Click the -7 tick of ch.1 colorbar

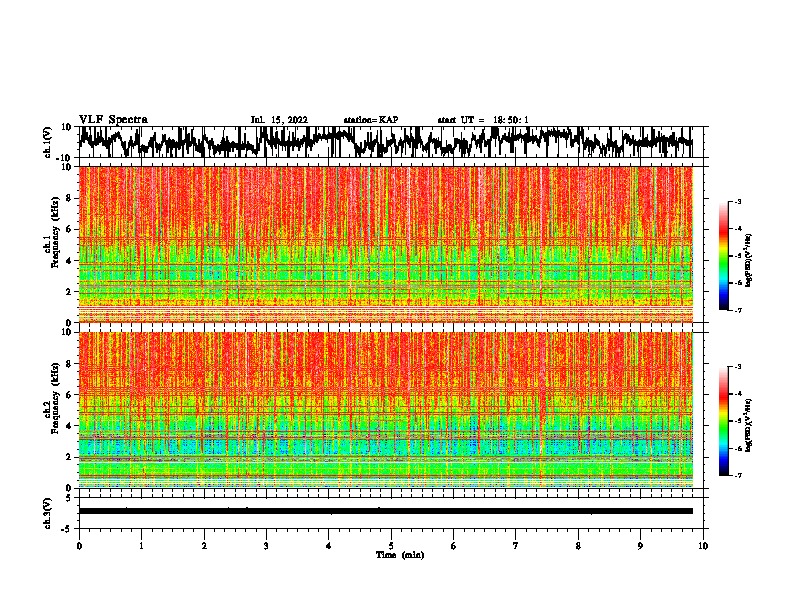coord(737,310)
